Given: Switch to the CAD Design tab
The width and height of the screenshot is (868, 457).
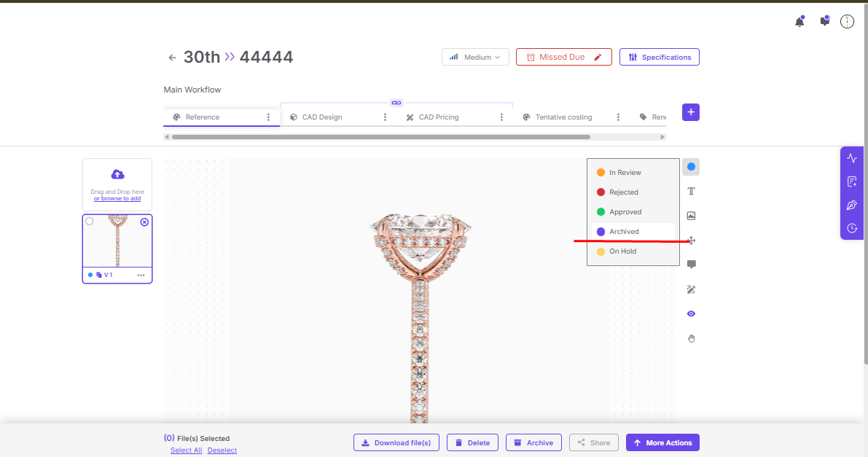Looking at the screenshot, I should (x=321, y=117).
